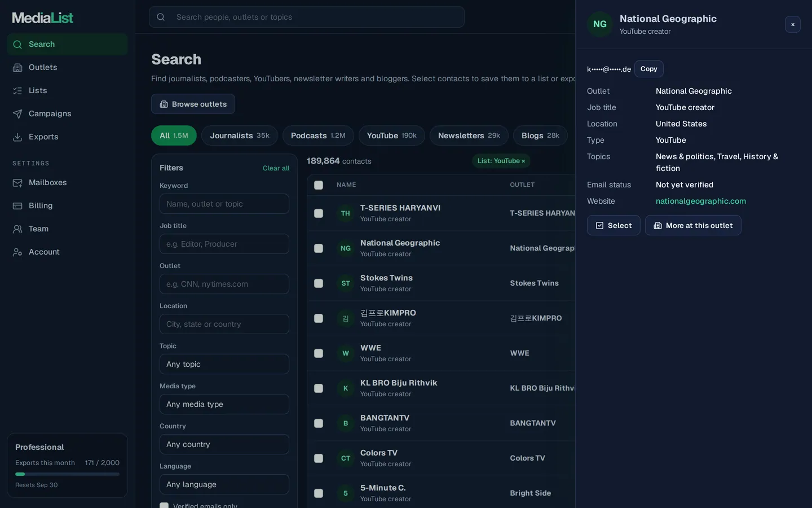Open the nationalgeographic.com website link

701,201
